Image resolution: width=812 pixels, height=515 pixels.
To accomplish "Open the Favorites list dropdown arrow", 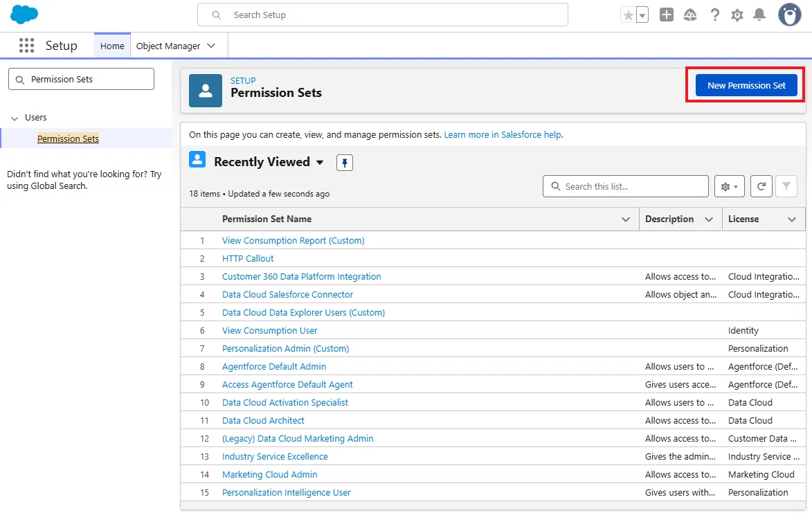I will (x=642, y=15).
